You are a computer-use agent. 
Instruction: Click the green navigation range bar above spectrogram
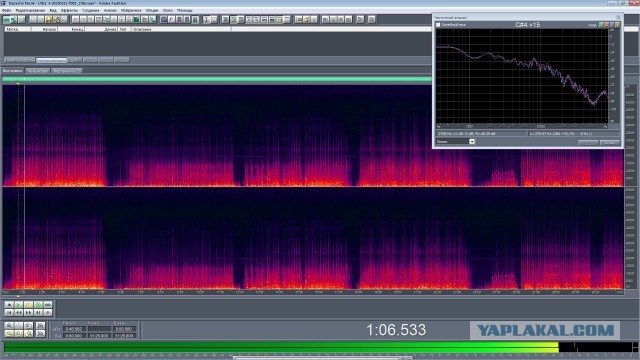[x=217, y=79]
